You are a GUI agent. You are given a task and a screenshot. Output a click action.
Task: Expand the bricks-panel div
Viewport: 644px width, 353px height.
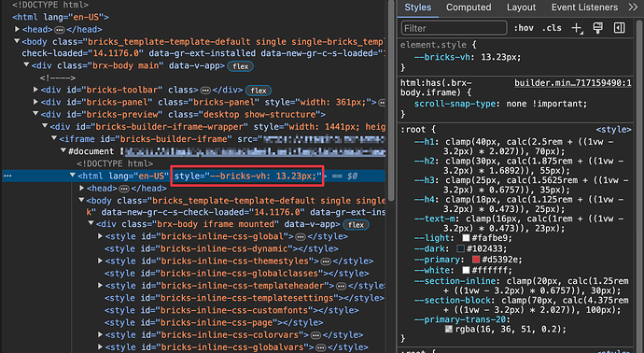[35, 102]
